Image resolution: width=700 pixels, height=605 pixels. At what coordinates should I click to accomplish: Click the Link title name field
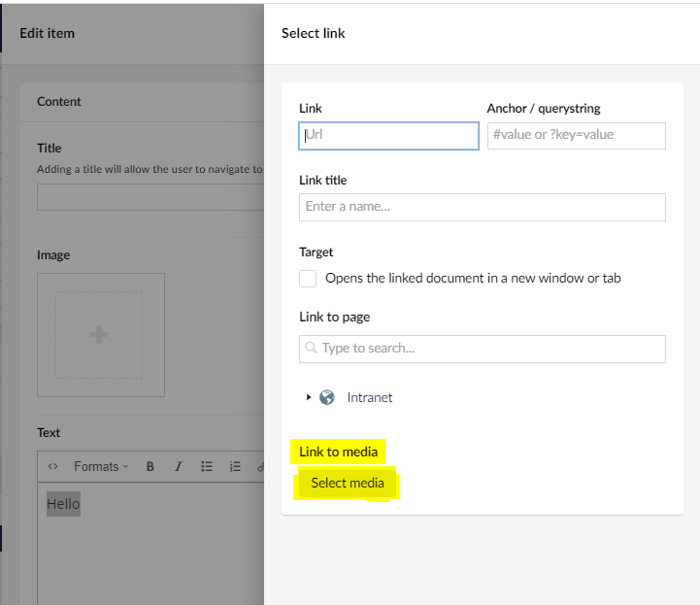(482, 207)
